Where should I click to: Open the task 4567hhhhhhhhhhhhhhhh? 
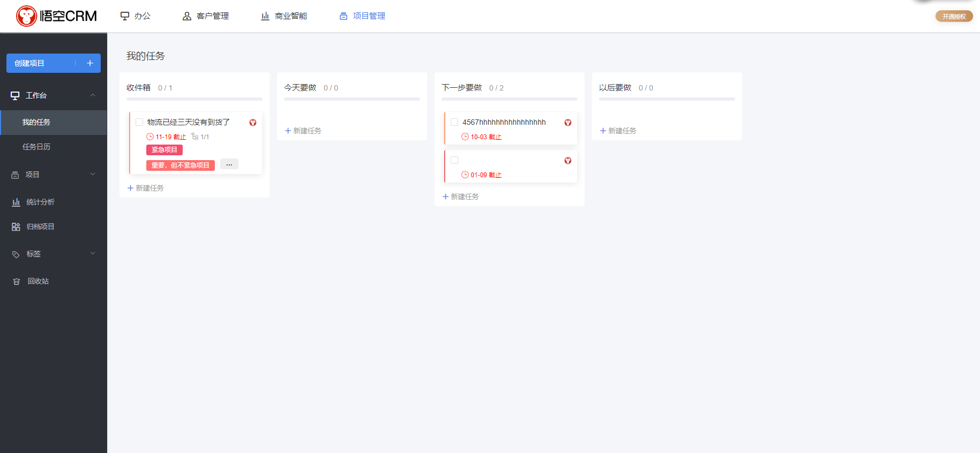(504, 122)
